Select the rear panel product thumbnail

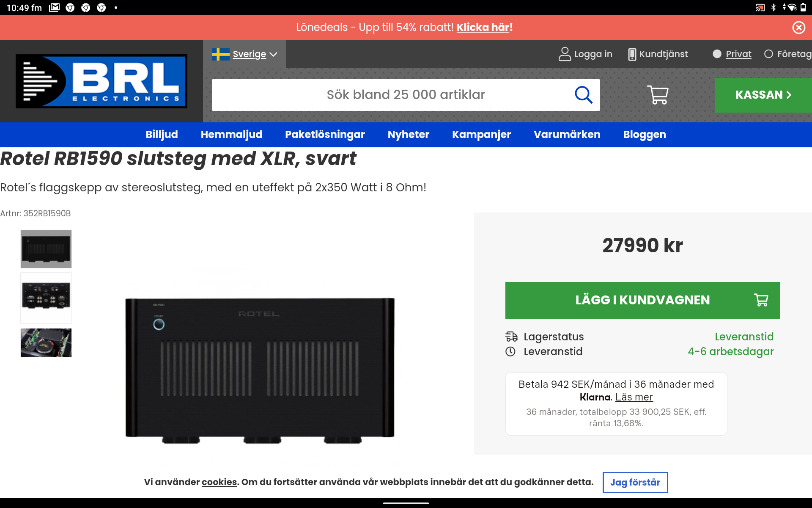click(46, 298)
